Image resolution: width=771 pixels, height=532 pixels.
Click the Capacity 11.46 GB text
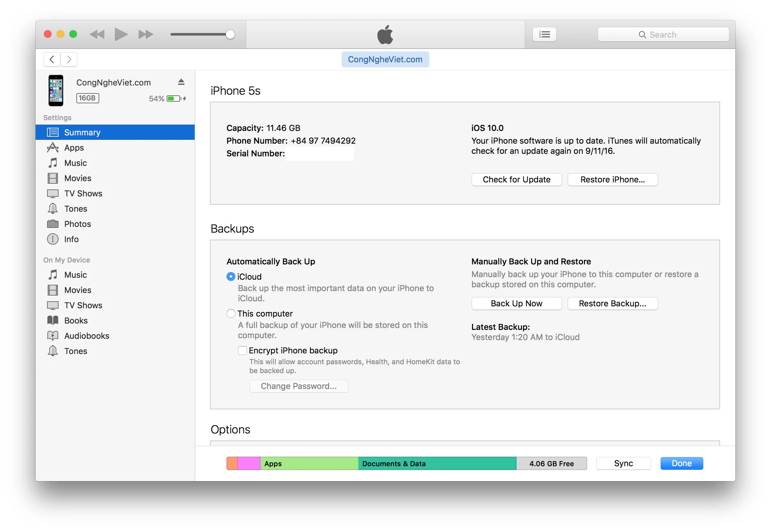263,128
